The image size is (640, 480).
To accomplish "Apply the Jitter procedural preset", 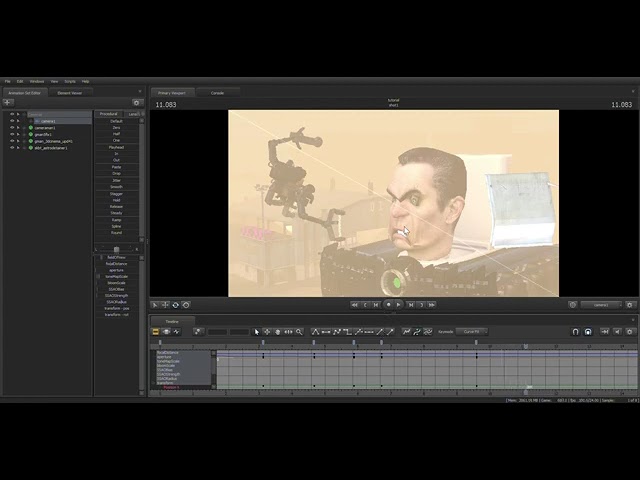I will [116, 180].
